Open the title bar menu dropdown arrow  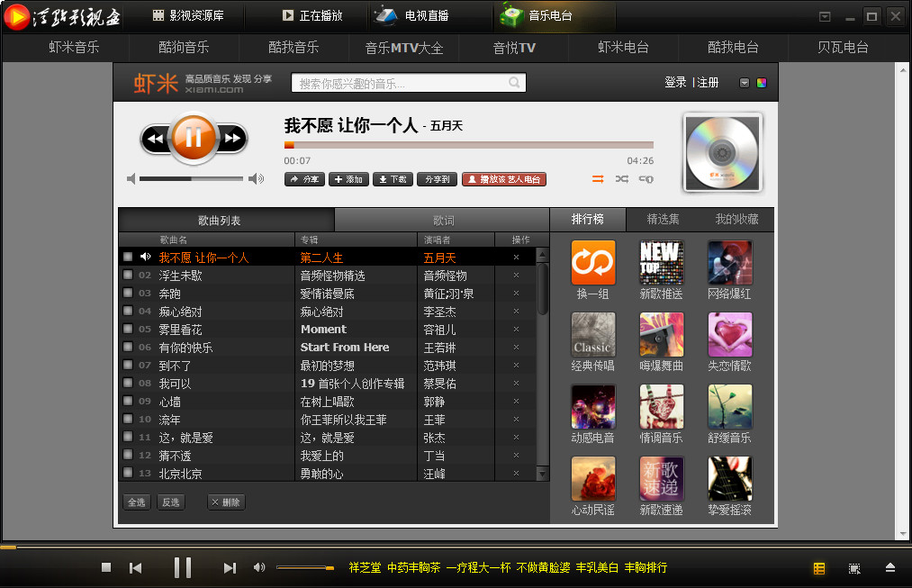(x=825, y=16)
